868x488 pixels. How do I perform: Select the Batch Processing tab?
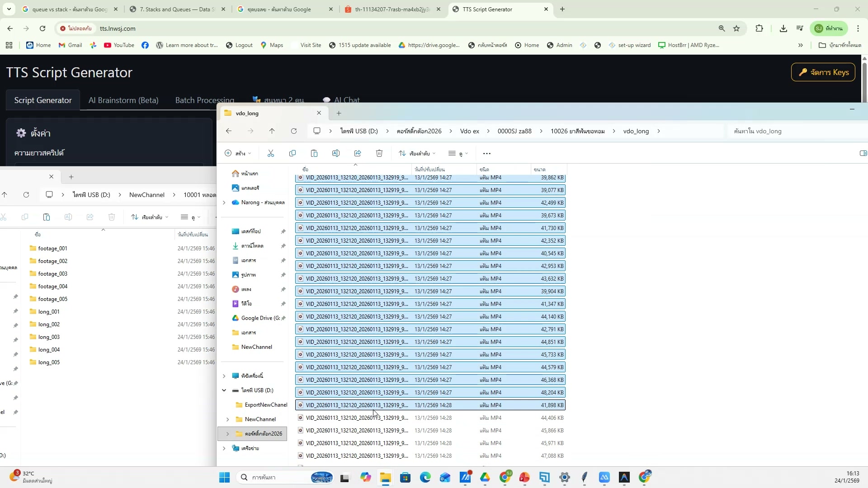(204, 100)
